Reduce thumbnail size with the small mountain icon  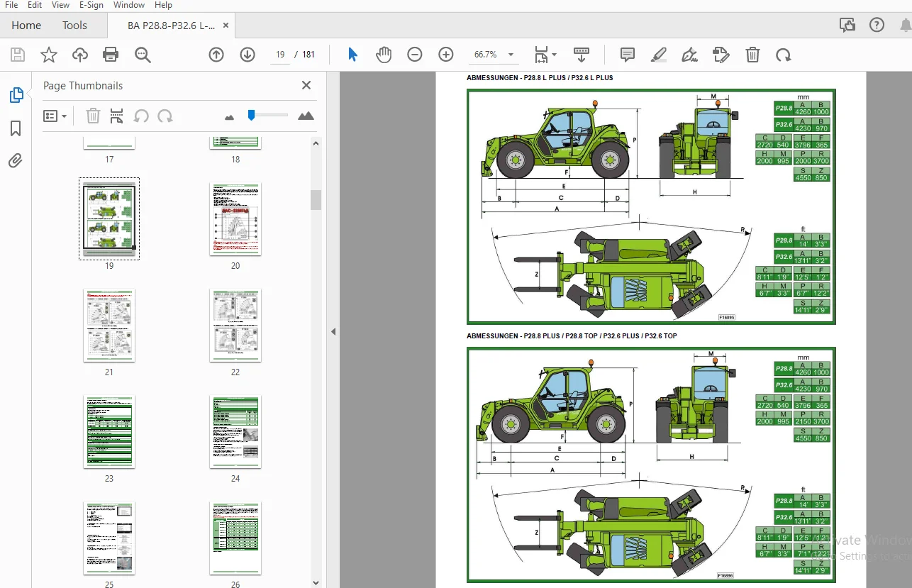point(229,116)
